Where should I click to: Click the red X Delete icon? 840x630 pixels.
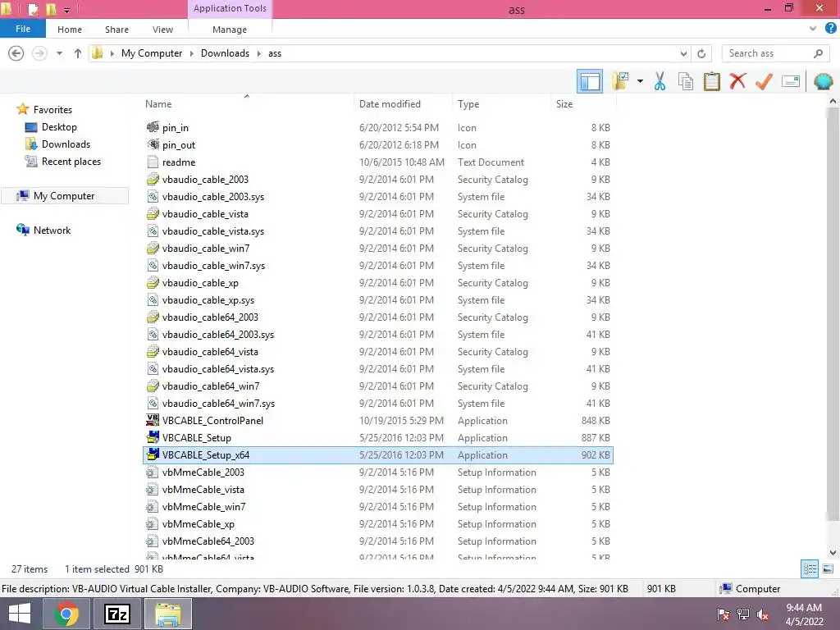737,81
